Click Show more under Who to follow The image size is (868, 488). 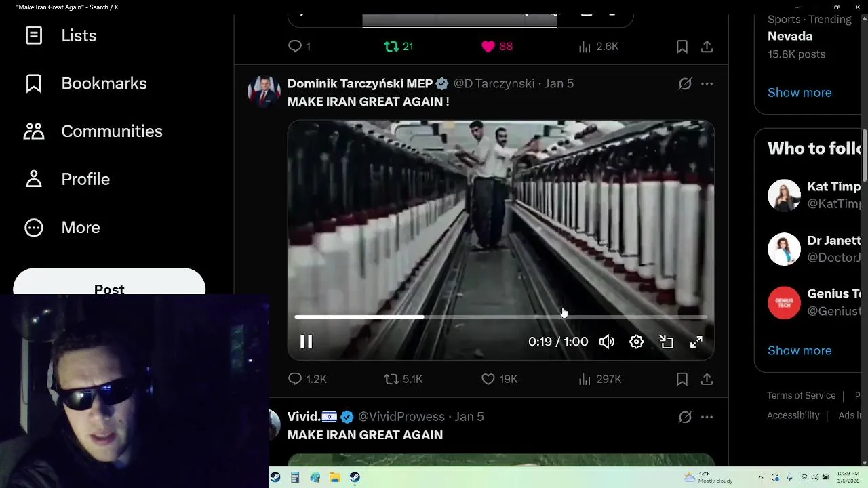[800, 350]
